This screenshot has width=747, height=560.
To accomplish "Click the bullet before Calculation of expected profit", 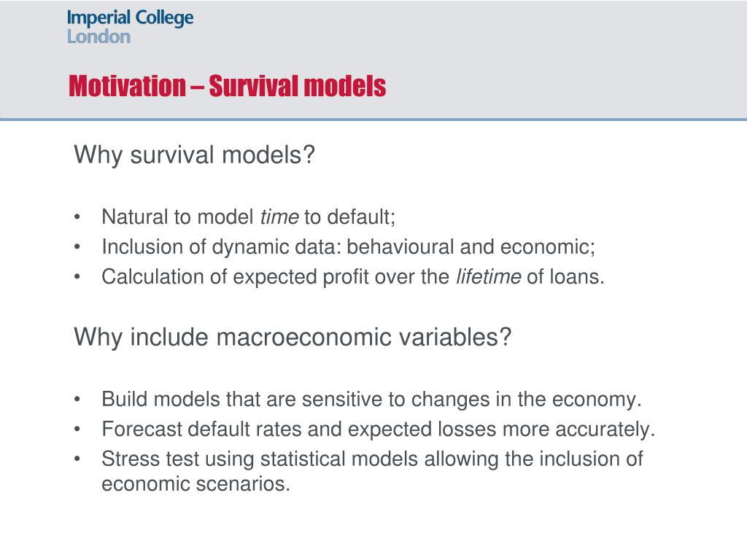I will pyautogui.click(x=77, y=277).
